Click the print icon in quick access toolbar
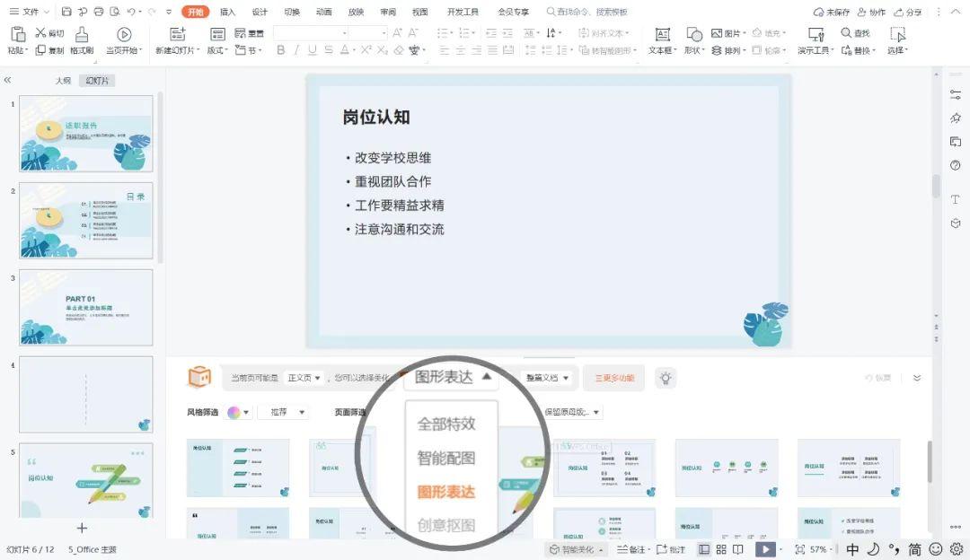970x560 pixels. pos(99,12)
